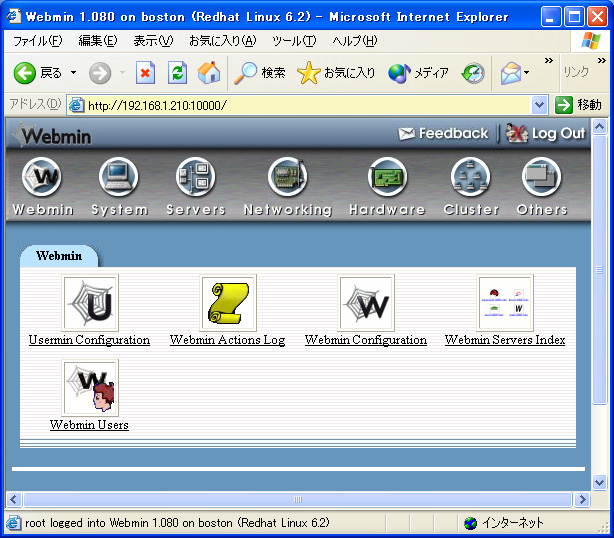Open the Back button history dropdown arrow
614x538 pixels.
[x=73, y=73]
